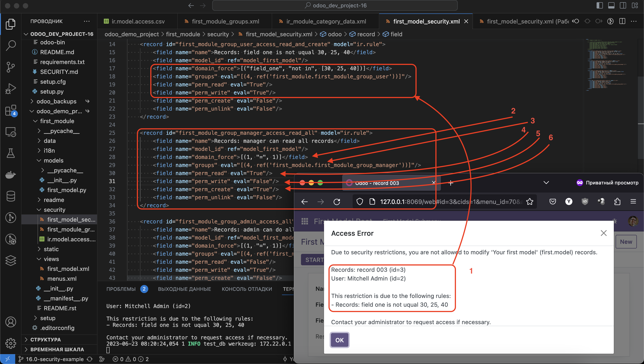Open a new browser tab with plus
644x364 pixels.
tap(451, 183)
